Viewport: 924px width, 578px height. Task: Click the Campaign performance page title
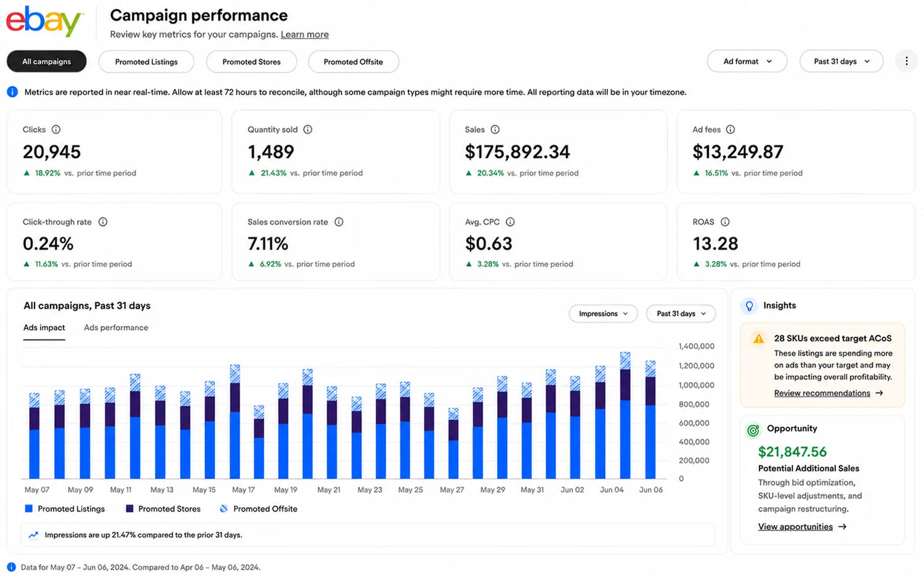pos(199,15)
